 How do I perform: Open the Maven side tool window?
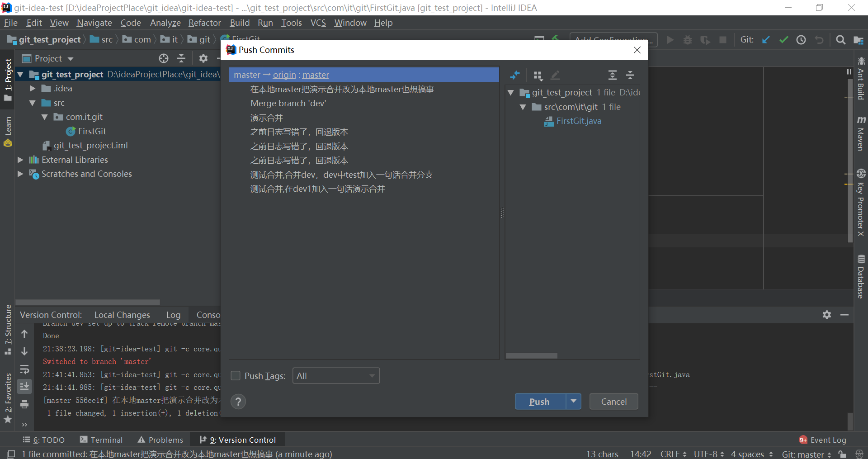tap(861, 133)
